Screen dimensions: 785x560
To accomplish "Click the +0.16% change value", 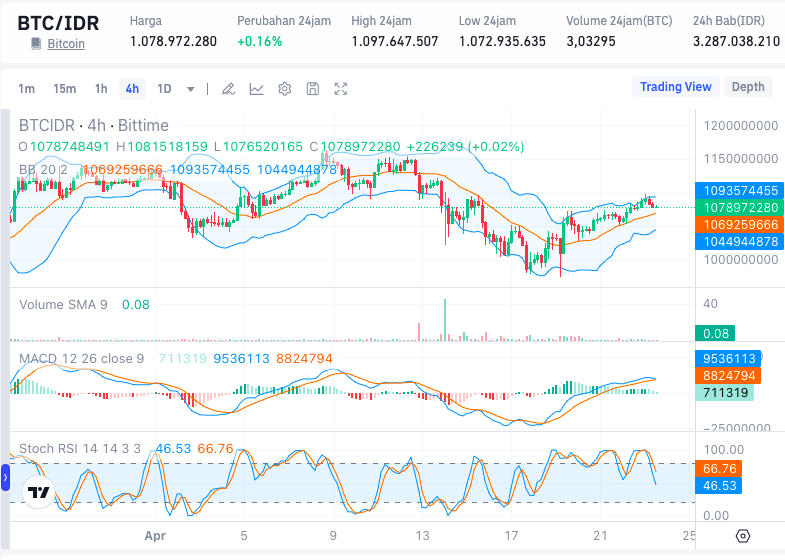I will 259,42.
